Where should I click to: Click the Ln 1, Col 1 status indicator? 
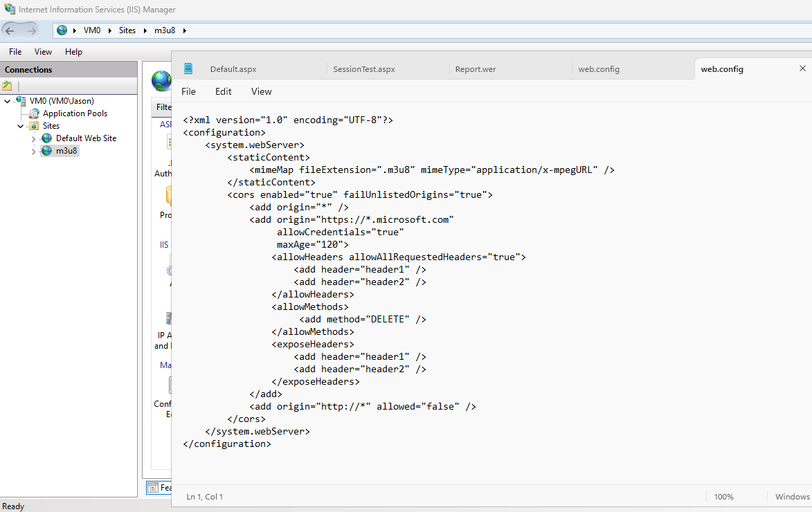[204, 497]
